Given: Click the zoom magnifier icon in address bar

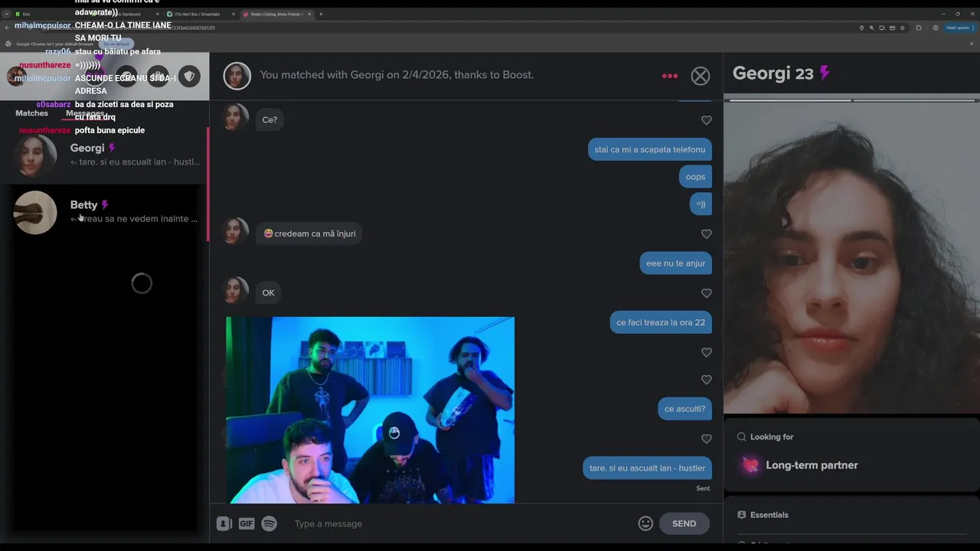Looking at the screenshot, I should [x=871, y=28].
